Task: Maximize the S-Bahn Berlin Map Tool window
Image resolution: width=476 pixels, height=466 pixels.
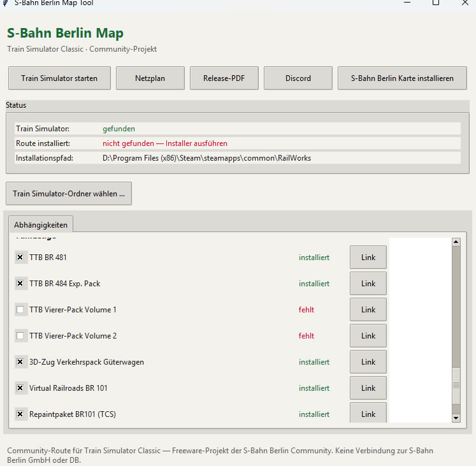Action: click(x=436, y=3)
